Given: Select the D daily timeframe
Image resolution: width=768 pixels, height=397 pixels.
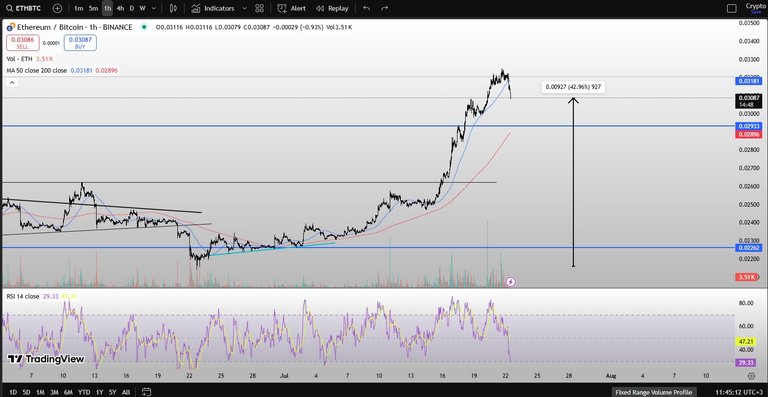Looking at the screenshot, I should coord(131,8).
